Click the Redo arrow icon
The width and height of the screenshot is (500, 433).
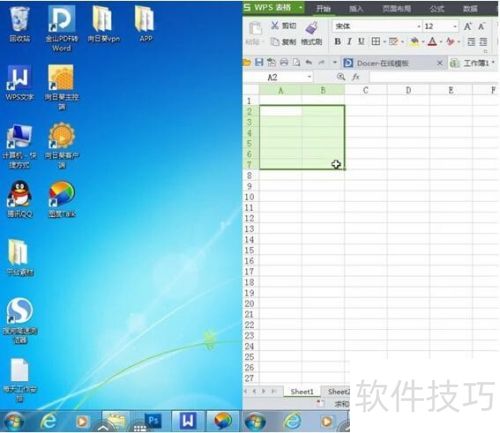[321, 62]
